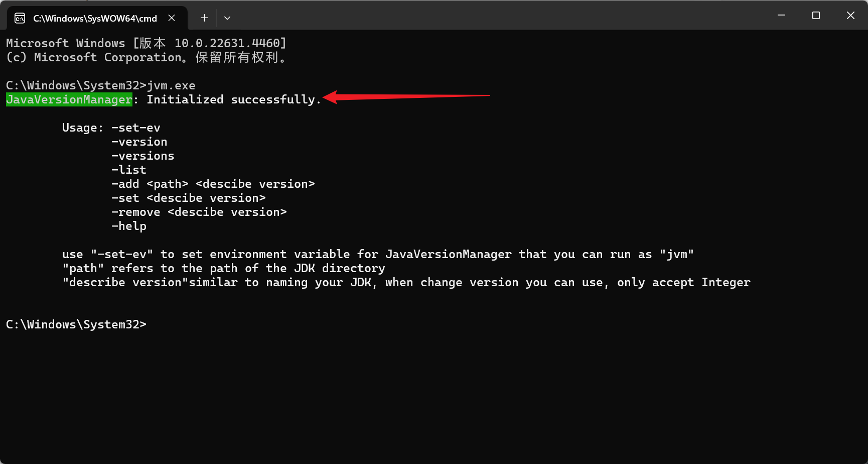
Task: Open a new terminal tab with plus
Action: pos(204,18)
